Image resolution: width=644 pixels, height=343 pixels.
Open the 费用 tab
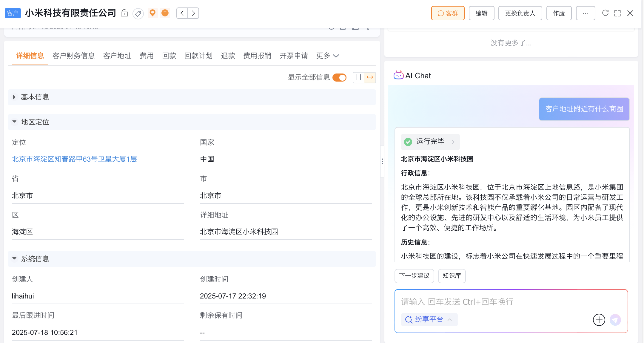147,56
